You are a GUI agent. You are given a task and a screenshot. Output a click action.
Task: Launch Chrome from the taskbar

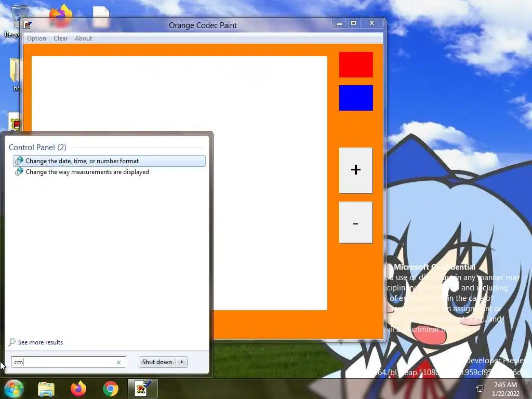pos(111,389)
